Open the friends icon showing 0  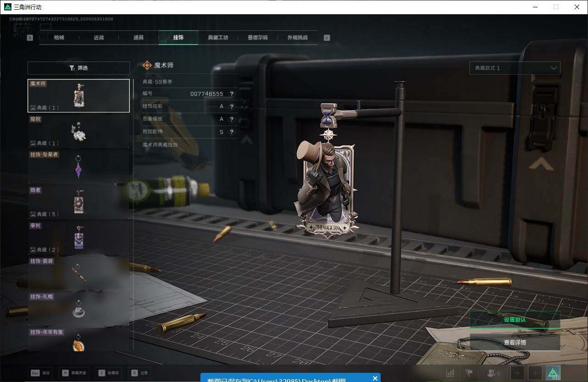[x=494, y=373]
